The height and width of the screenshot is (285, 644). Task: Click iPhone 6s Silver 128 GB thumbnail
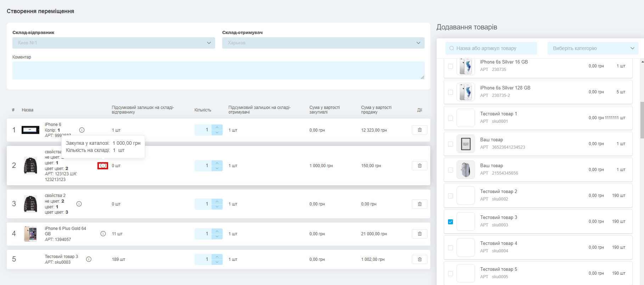[466, 92]
